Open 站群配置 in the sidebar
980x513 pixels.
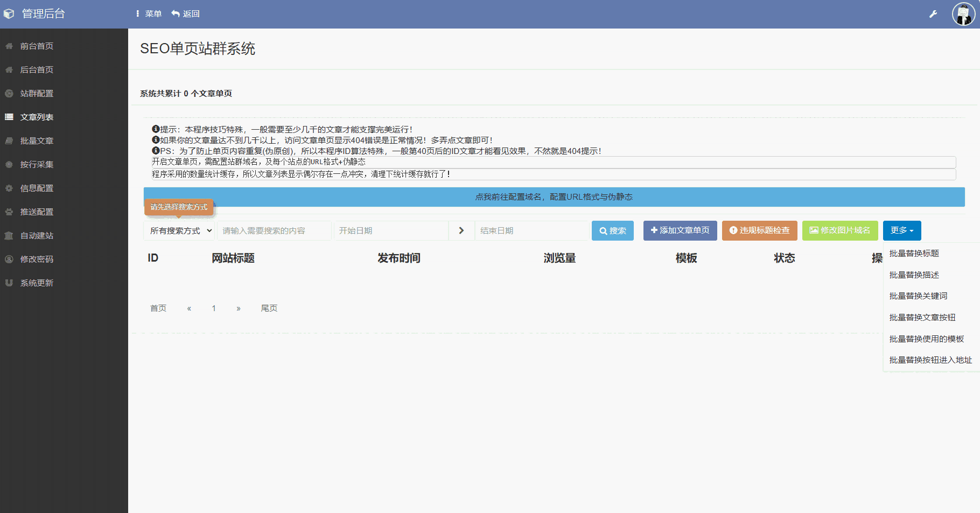point(37,93)
